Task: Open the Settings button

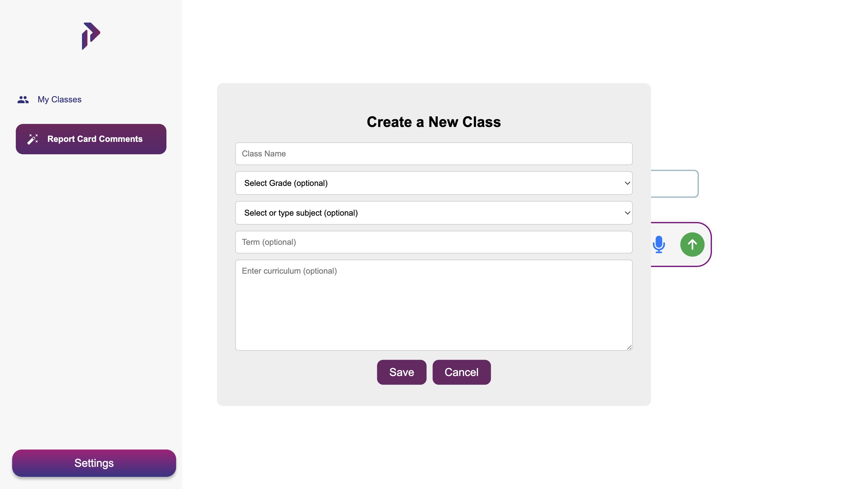Action: [x=94, y=463]
